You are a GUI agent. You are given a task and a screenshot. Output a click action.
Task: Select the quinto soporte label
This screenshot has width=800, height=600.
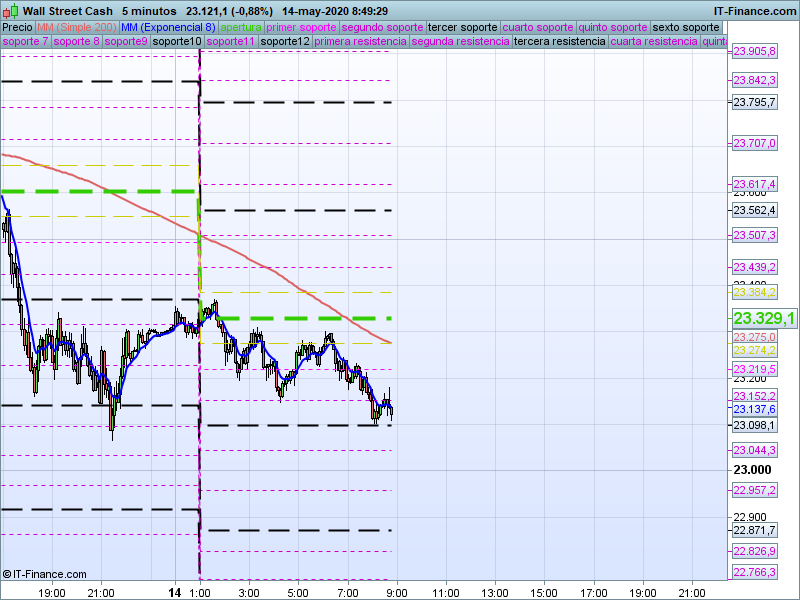(613, 28)
